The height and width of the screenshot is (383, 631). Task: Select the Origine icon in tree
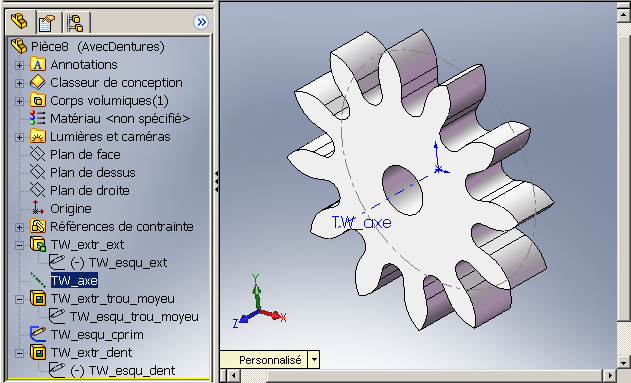coord(37,208)
